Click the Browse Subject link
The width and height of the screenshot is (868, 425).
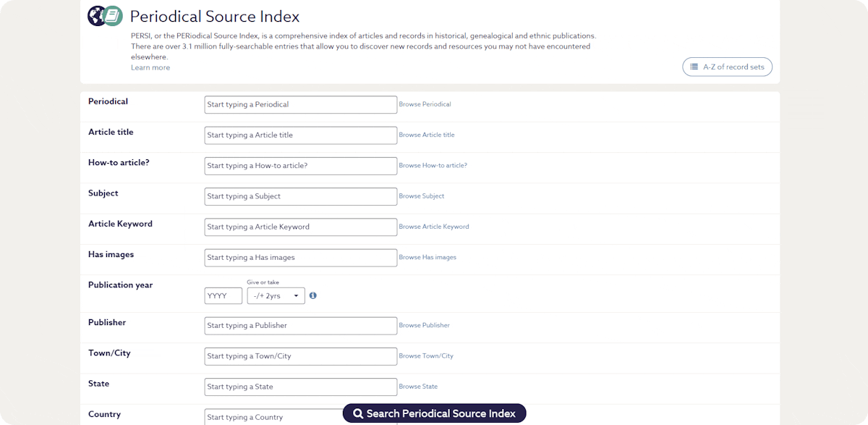tap(422, 196)
